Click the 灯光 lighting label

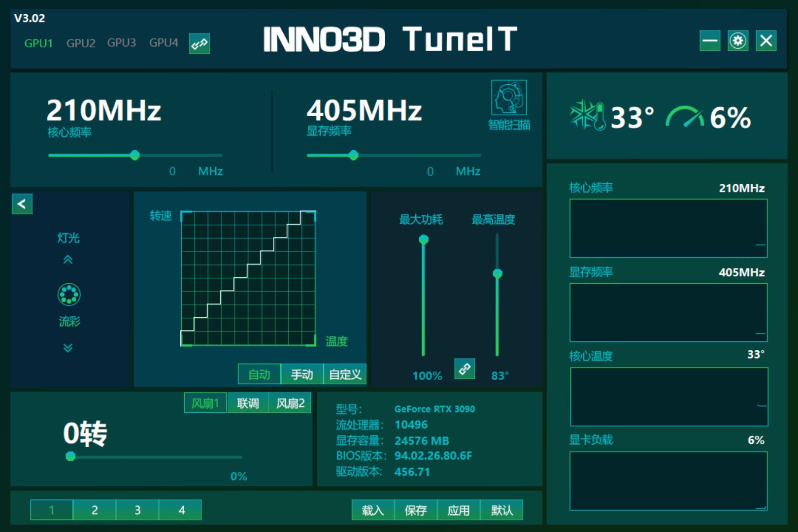coord(68,238)
